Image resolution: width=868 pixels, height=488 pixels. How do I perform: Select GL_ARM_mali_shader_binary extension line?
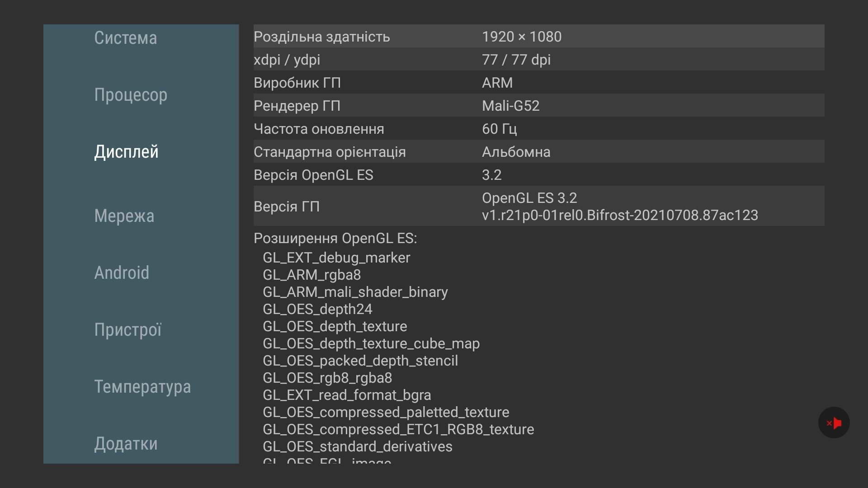click(355, 292)
